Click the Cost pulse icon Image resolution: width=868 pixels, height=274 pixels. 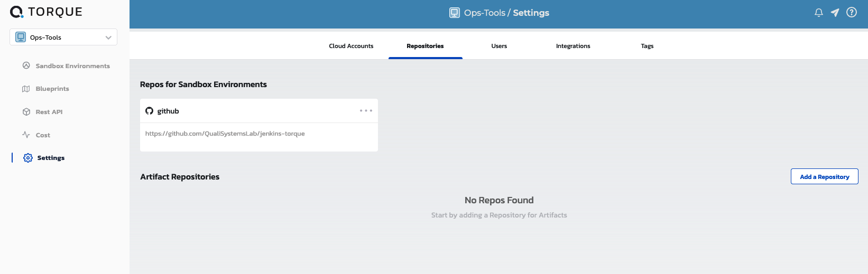pos(26,135)
